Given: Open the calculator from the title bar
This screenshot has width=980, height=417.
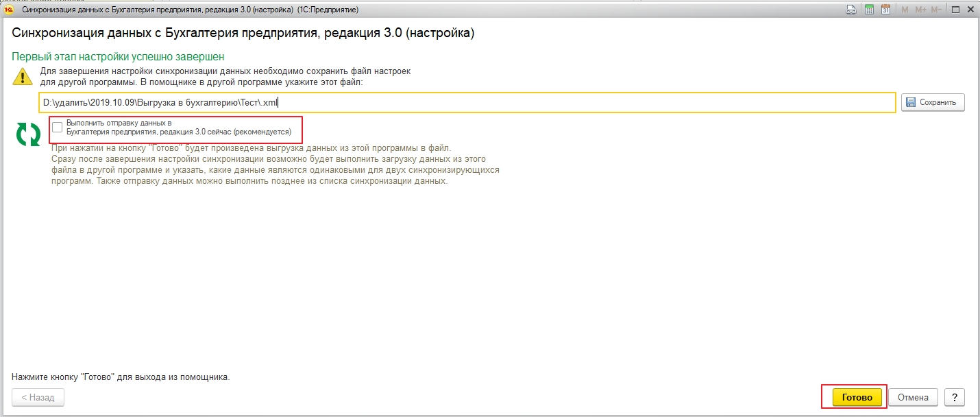Looking at the screenshot, I should click(869, 10).
